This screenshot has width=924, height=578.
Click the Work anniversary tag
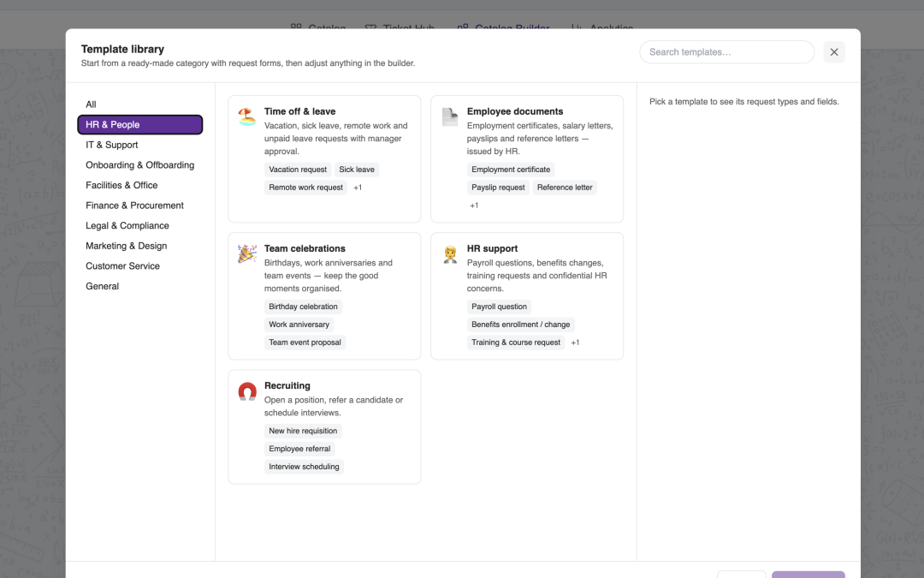pyautogui.click(x=299, y=325)
